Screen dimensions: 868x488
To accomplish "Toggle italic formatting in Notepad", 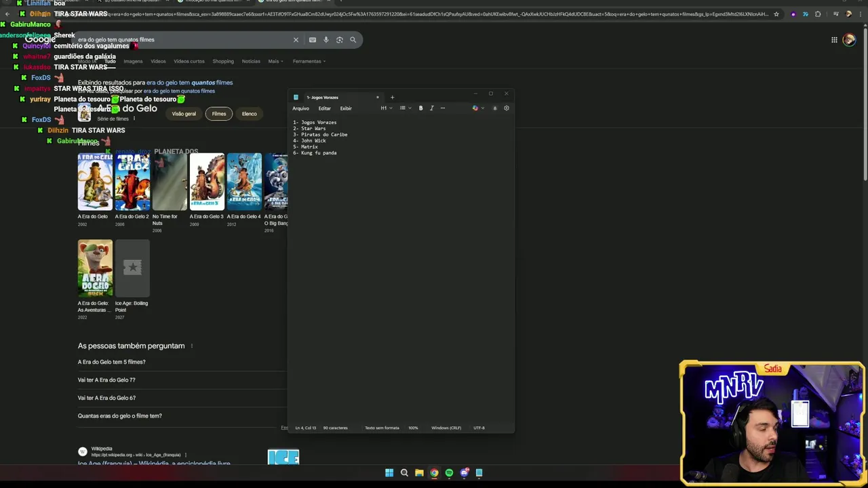I will pos(431,108).
